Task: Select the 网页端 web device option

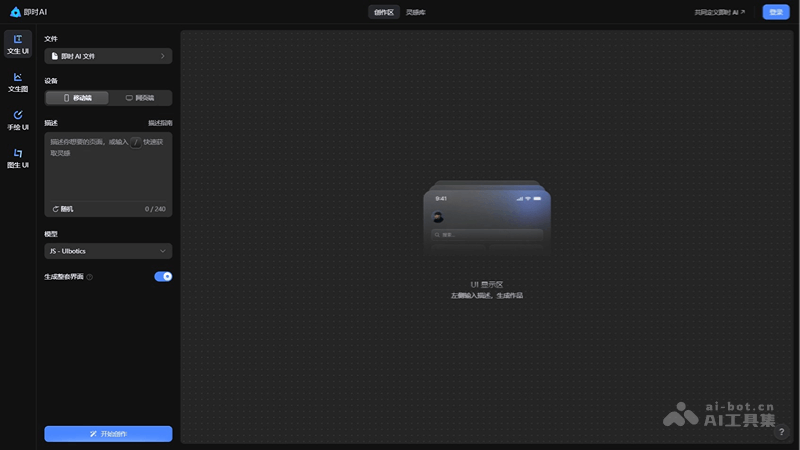Action: point(139,98)
